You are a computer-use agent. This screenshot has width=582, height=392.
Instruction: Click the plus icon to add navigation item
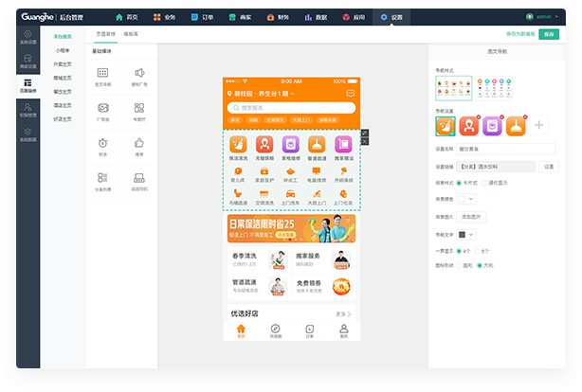point(538,125)
